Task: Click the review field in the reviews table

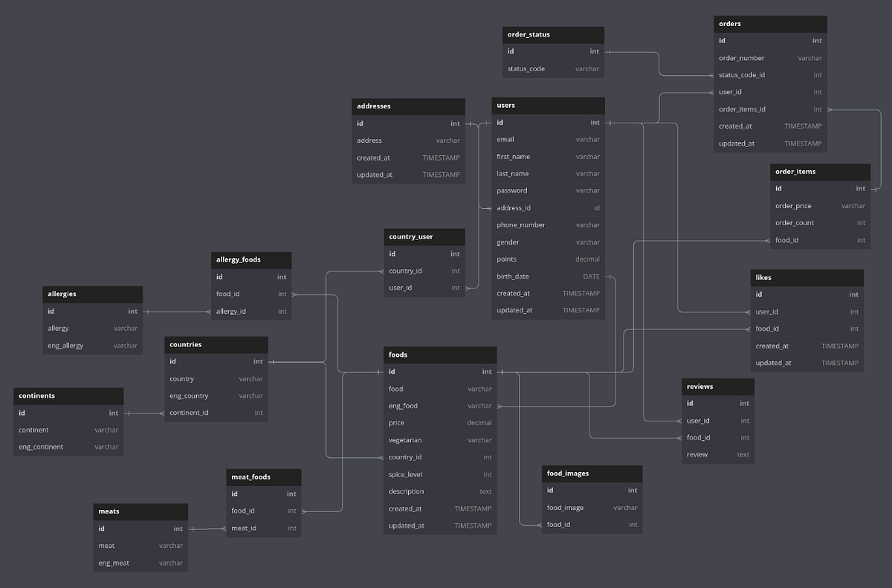Action: (717, 454)
